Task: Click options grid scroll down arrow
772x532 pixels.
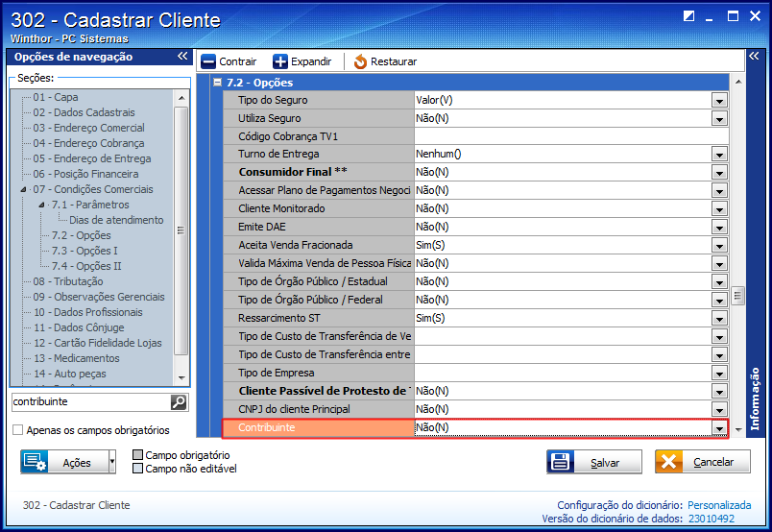Action: click(x=737, y=429)
